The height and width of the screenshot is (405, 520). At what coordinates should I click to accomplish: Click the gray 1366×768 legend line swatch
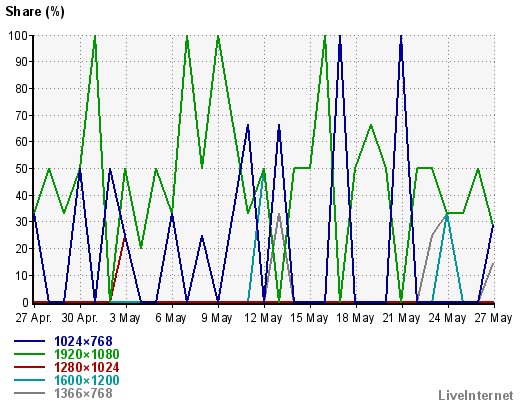29,393
